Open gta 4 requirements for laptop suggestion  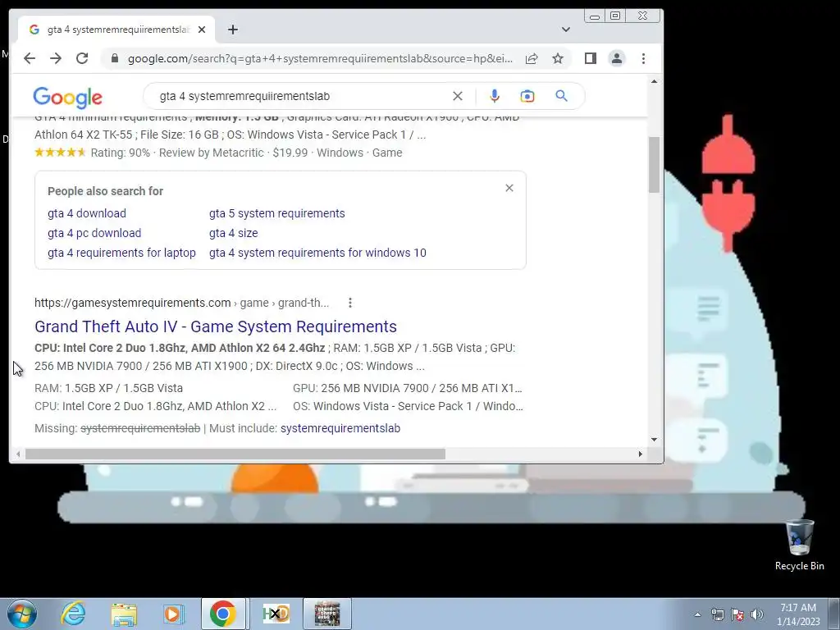121,253
